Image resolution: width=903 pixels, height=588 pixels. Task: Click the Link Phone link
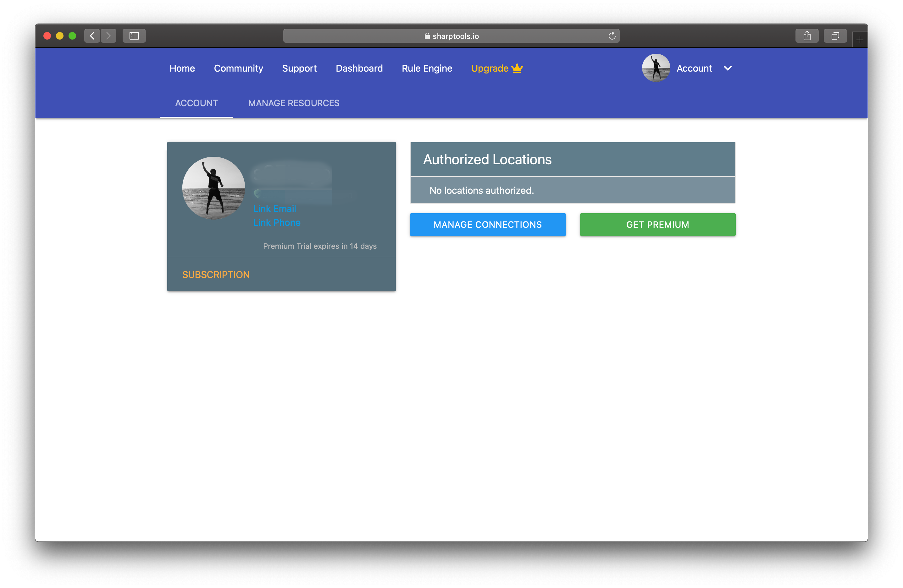point(277,222)
